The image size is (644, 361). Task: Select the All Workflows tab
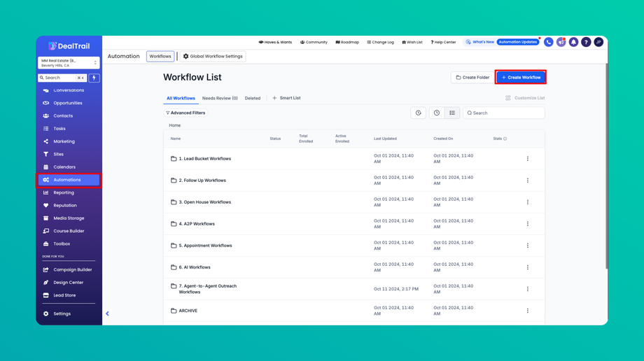(181, 98)
